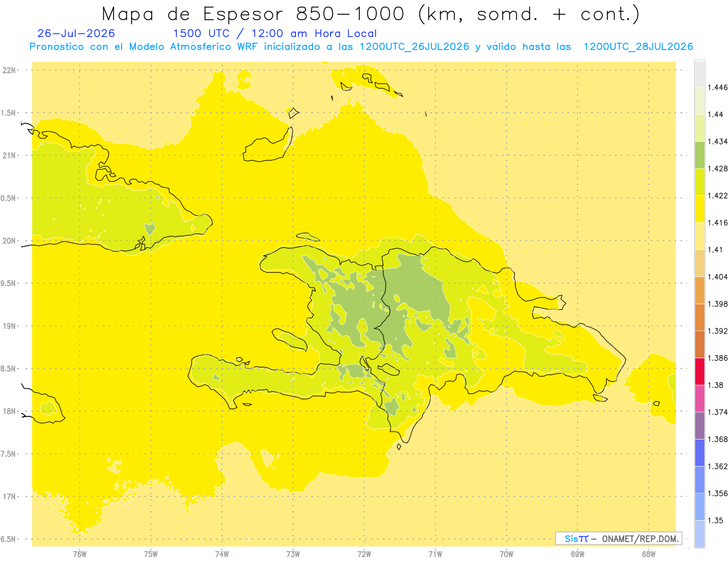This screenshot has height=562, width=728.
Task: Pick the tan legend swatch between 1.41 and 1.404
Action: [699, 263]
